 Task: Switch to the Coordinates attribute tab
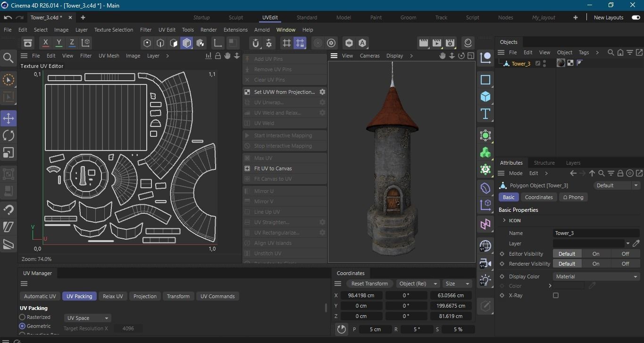pyautogui.click(x=538, y=197)
